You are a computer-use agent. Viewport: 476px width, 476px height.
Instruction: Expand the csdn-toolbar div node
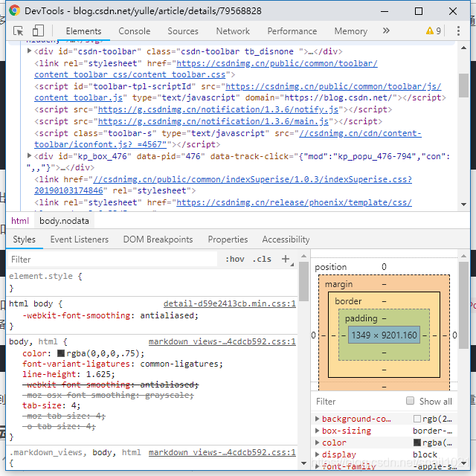(x=29, y=51)
